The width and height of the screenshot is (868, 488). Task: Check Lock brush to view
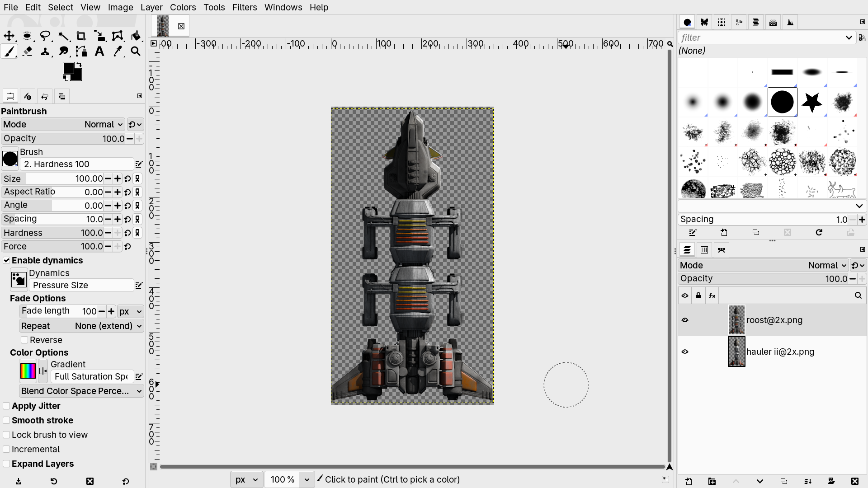click(x=6, y=435)
